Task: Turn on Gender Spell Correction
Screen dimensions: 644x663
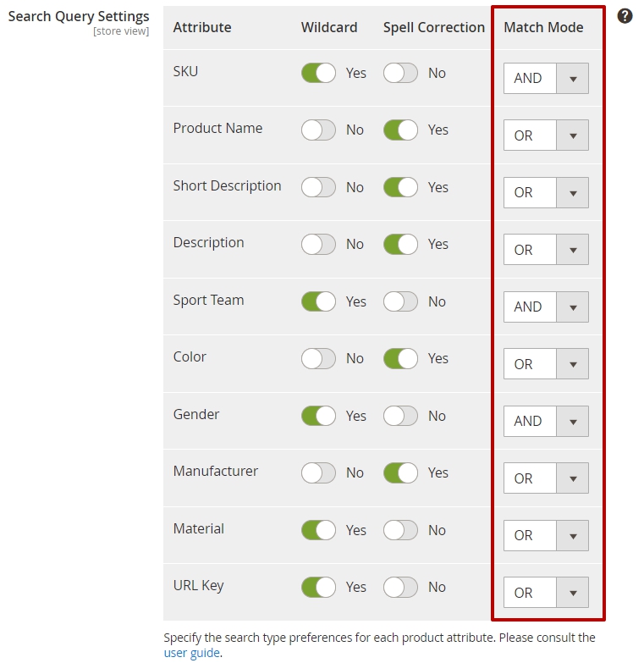Action: (400, 416)
